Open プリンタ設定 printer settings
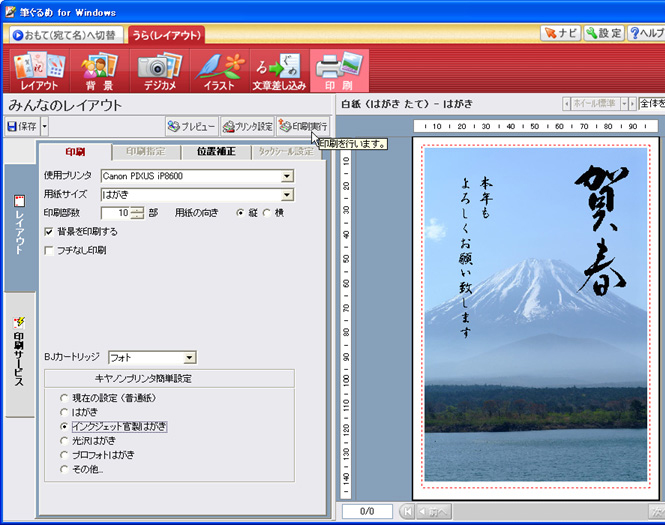665x525 pixels. coord(247,127)
